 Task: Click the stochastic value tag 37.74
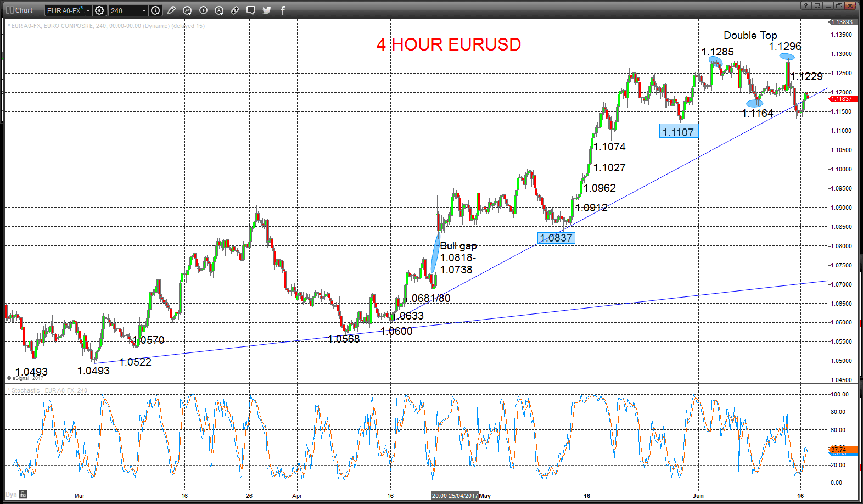[x=843, y=450]
